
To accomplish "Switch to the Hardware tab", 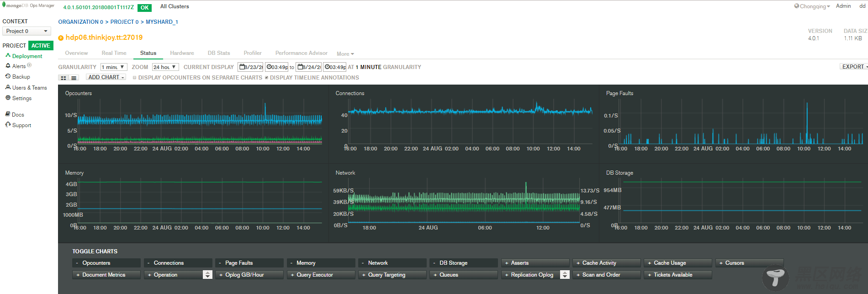I will point(182,53).
